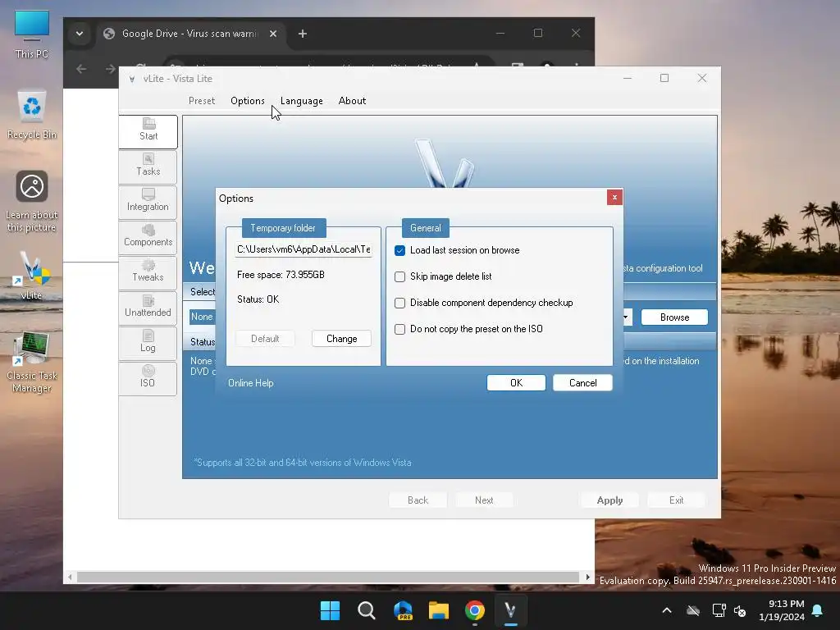
Task: Close the Options dialog with red X
Action: tap(614, 197)
